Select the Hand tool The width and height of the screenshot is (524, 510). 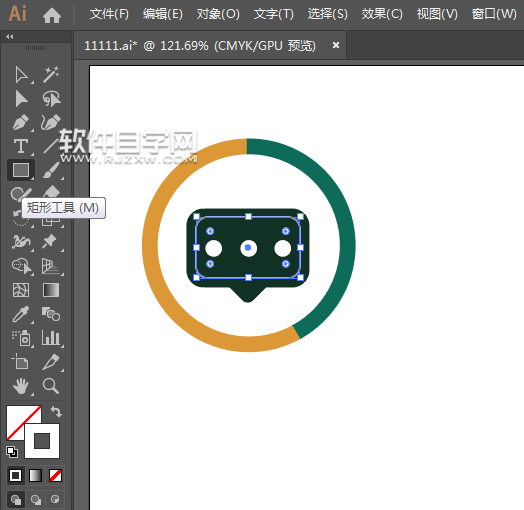pyautogui.click(x=21, y=386)
